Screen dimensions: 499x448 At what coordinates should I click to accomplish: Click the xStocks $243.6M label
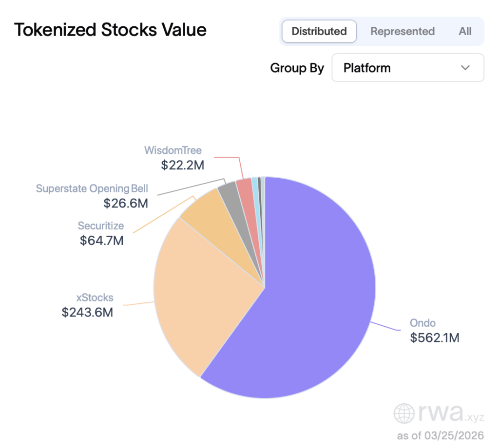(88, 313)
